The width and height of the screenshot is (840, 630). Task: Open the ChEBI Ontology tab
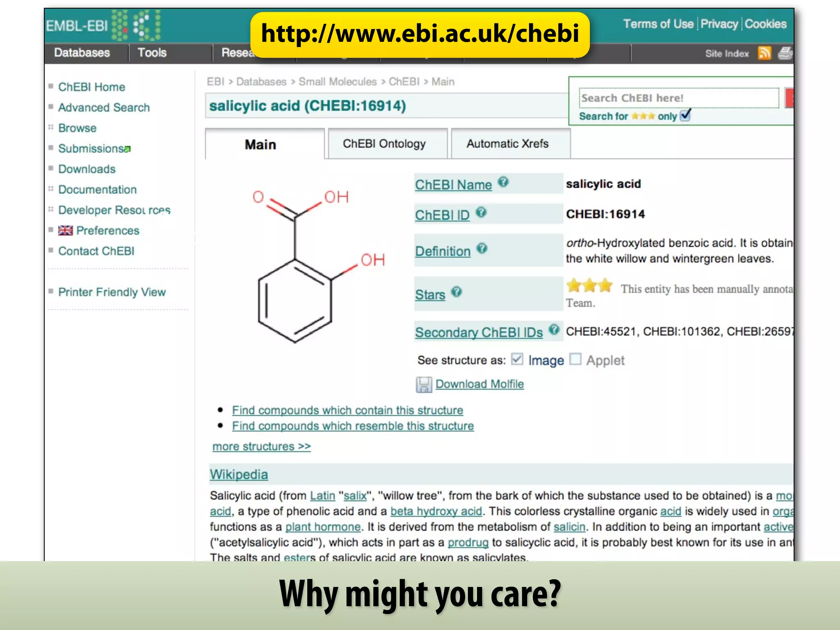(388, 144)
